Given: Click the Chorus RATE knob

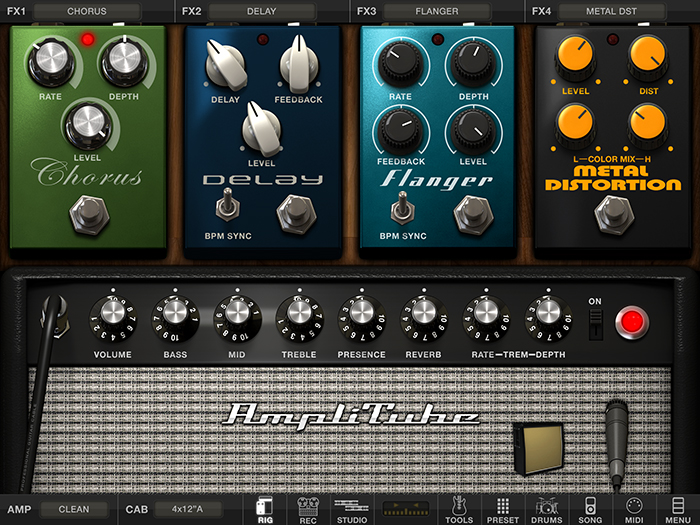Looking at the screenshot, I should (x=51, y=62).
